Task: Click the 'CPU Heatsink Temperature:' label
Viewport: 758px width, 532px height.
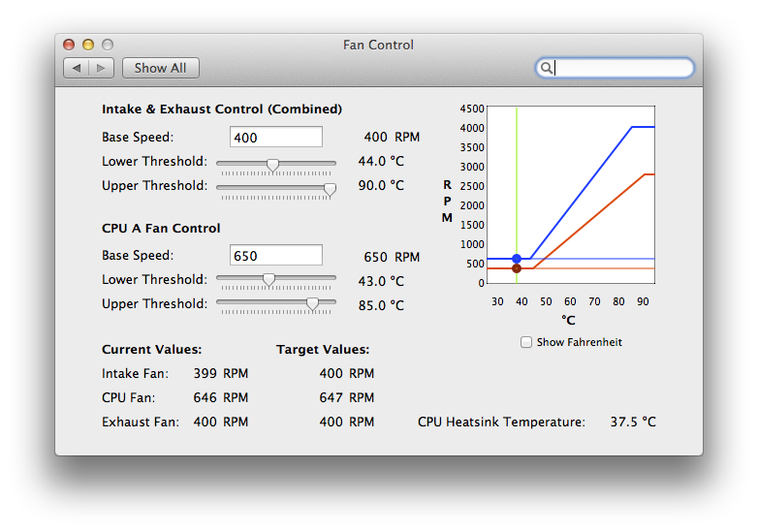Action: tap(501, 422)
